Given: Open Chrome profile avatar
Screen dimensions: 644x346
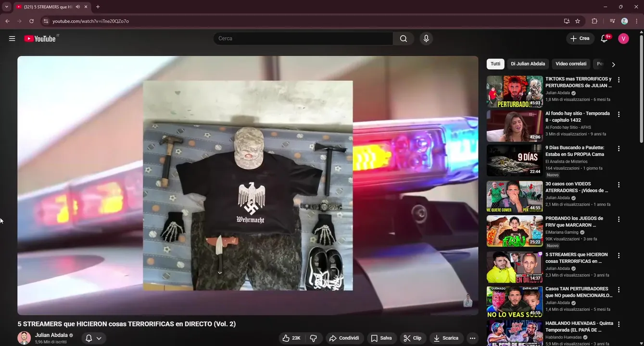Looking at the screenshot, I should click(624, 21).
